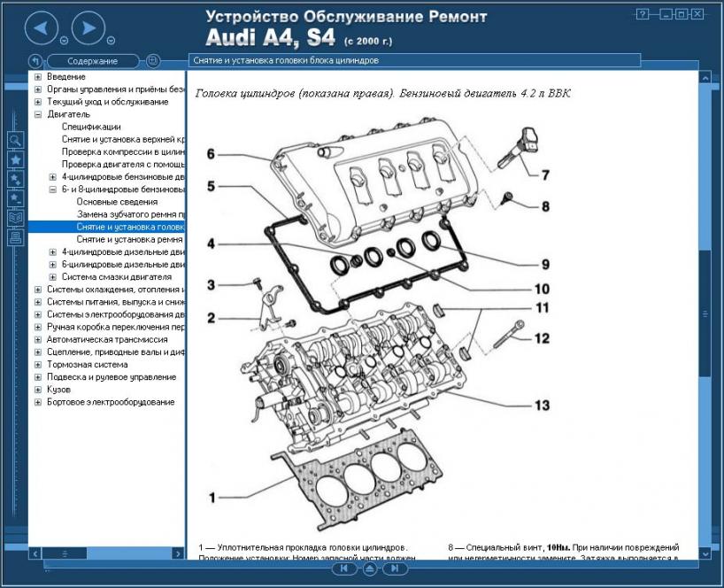The width and height of the screenshot is (724, 588).
Task: Remove a bookmark with the star-minus icon
Action: point(16,198)
